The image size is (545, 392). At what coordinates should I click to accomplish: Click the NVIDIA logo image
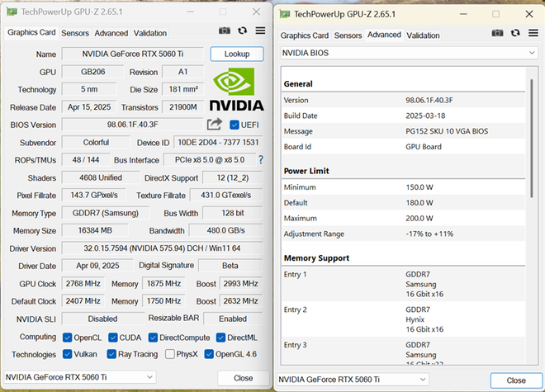point(236,89)
